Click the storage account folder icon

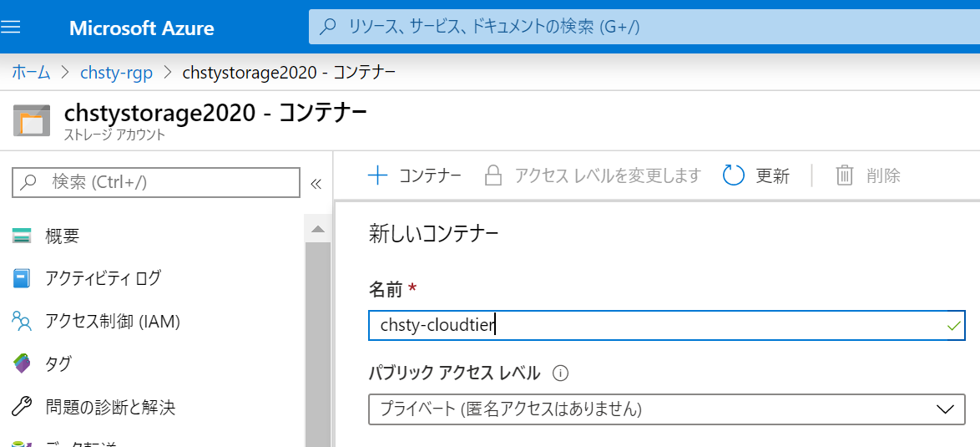(32, 121)
